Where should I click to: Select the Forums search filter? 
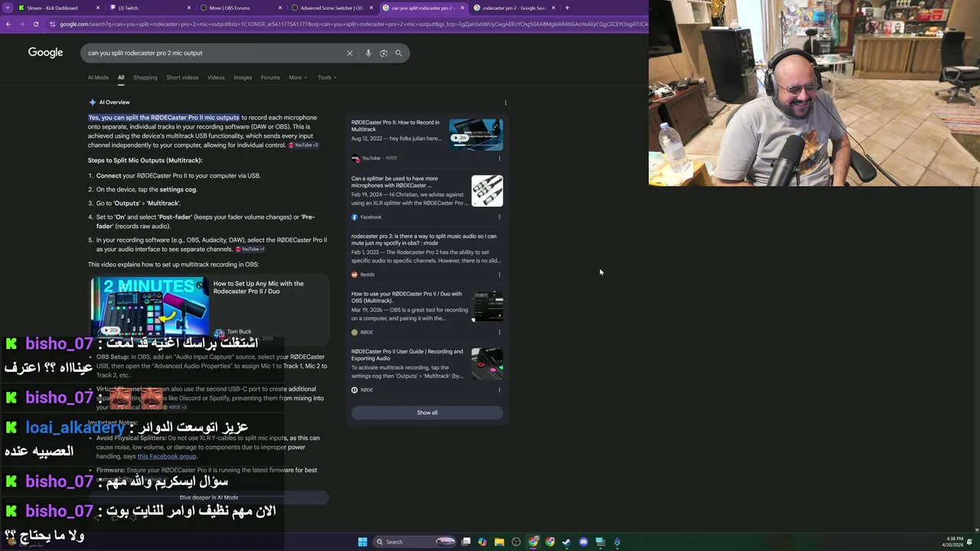click(x=270, y=77)
